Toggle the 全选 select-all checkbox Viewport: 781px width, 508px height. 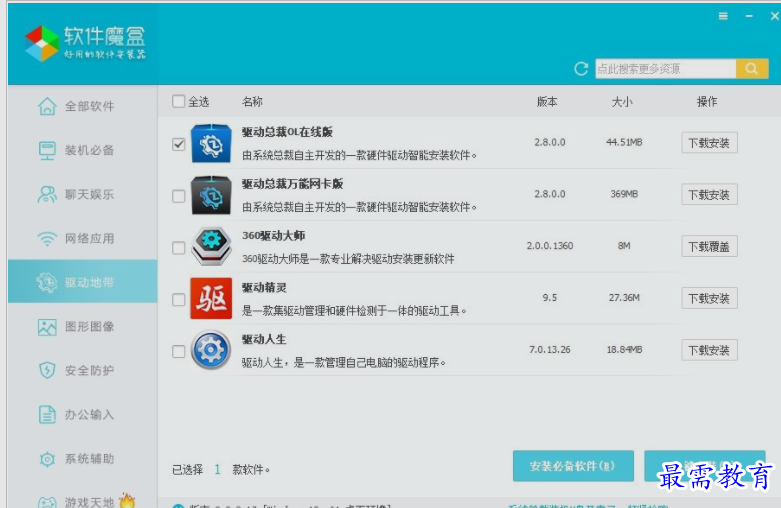click(x=178, y=101)
